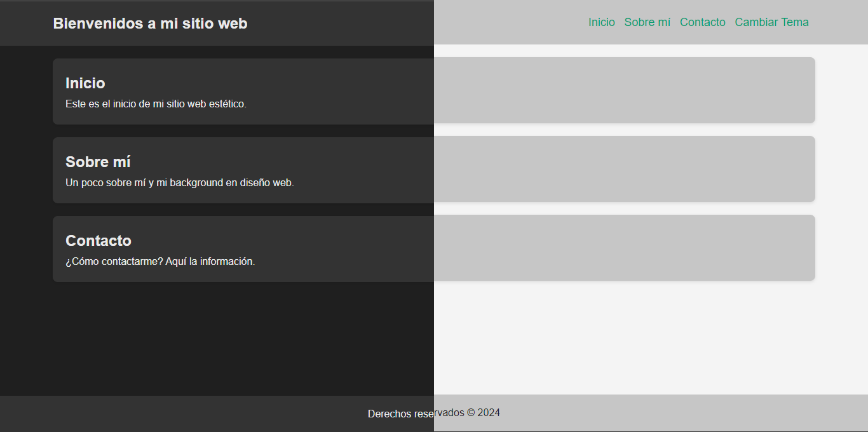
Task: Click the paragraph mentioning background en diseño web
Action: (x=179, y=182)
